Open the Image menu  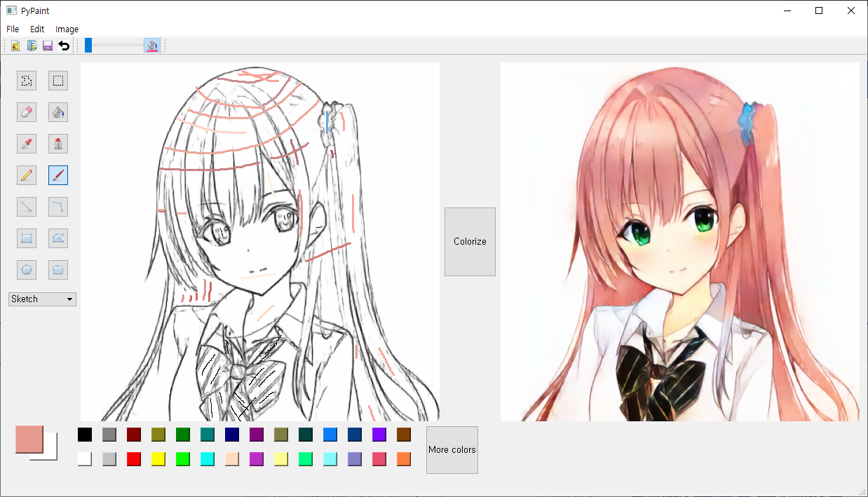[x=67, y=29]
